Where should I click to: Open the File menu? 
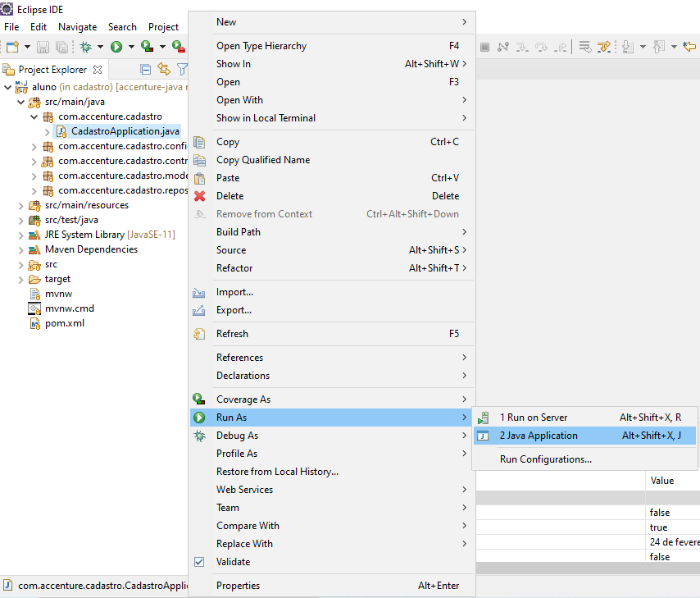(11, 27)
